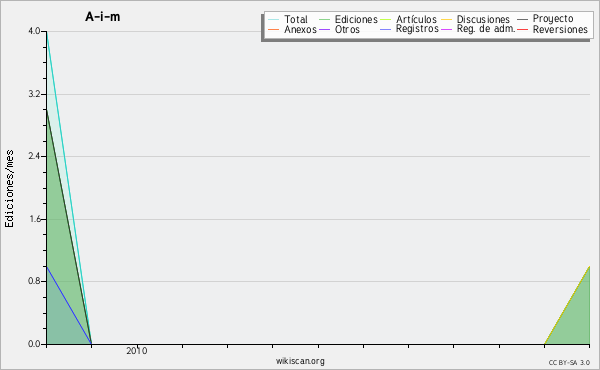Click the orange Anexos legend line swatch
Screen dimensions: 600x370
coord(274,29)
